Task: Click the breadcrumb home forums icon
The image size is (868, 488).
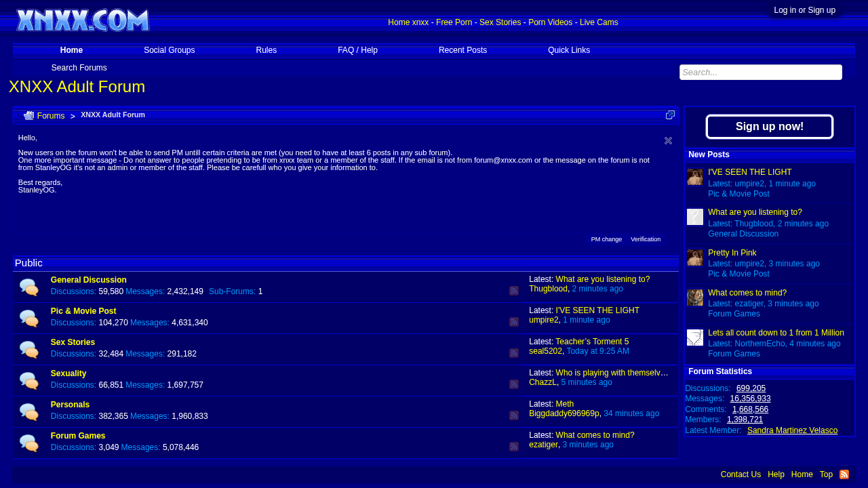Action: tap(28, 116)
